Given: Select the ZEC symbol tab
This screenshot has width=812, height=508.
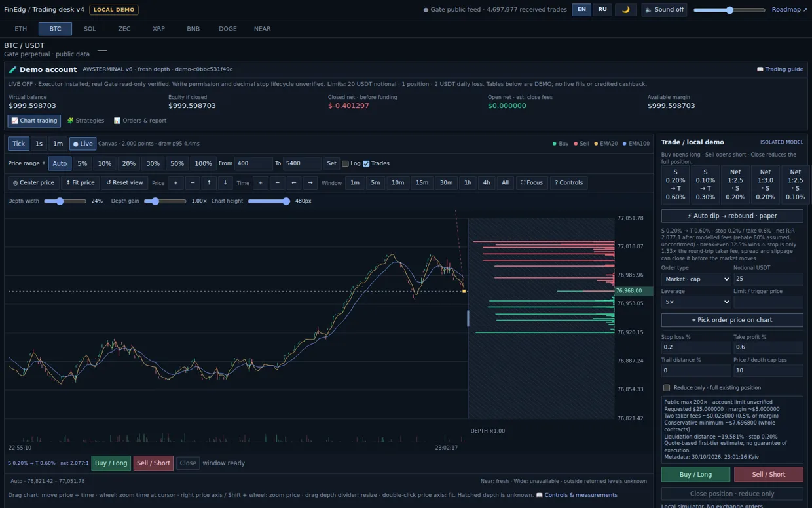Looking at the screenshot, I should pyautogui.click(x=124, y=29).
